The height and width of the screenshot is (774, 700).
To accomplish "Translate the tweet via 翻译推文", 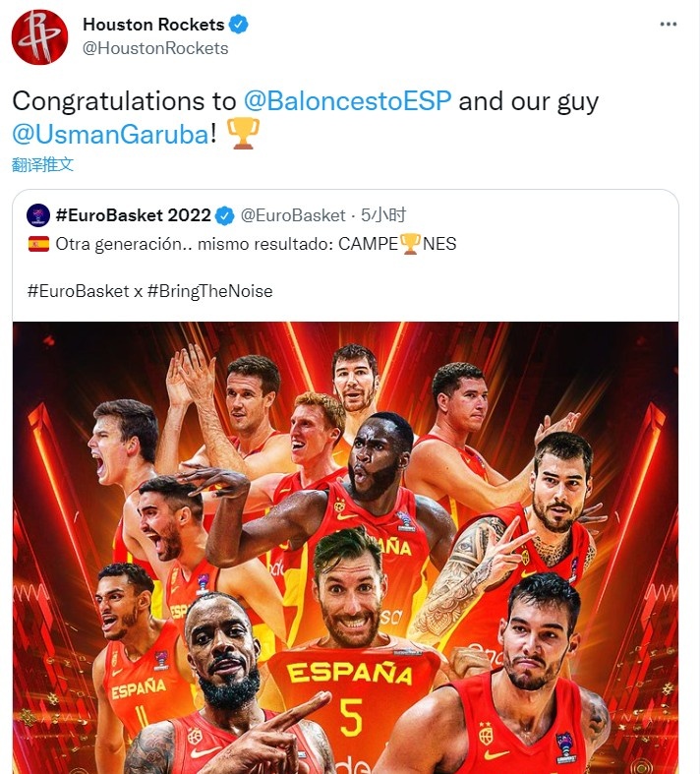I will (42, 164).
